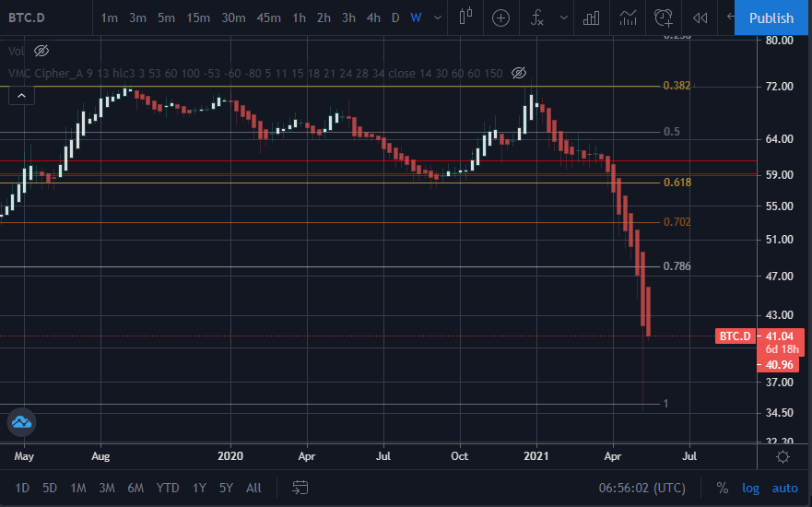Set date range to YTD
Viewport: 812px width, 507px height.
coord(168,488)
